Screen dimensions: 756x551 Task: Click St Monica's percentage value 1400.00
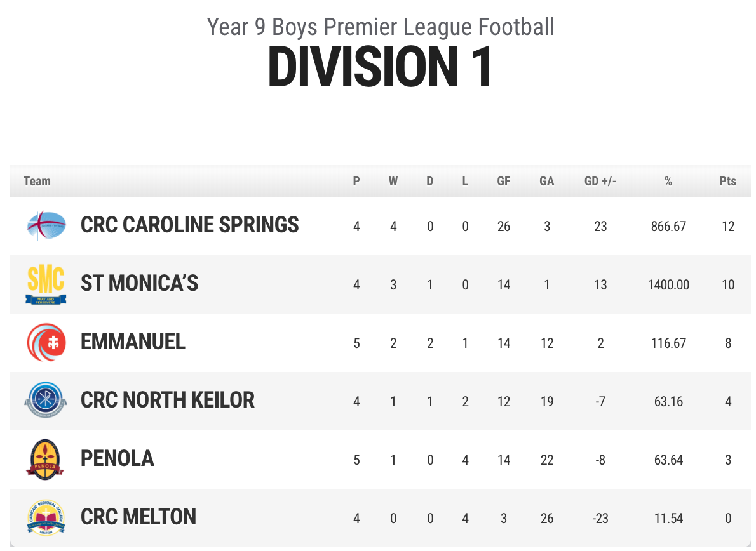(x=668, y=285)
